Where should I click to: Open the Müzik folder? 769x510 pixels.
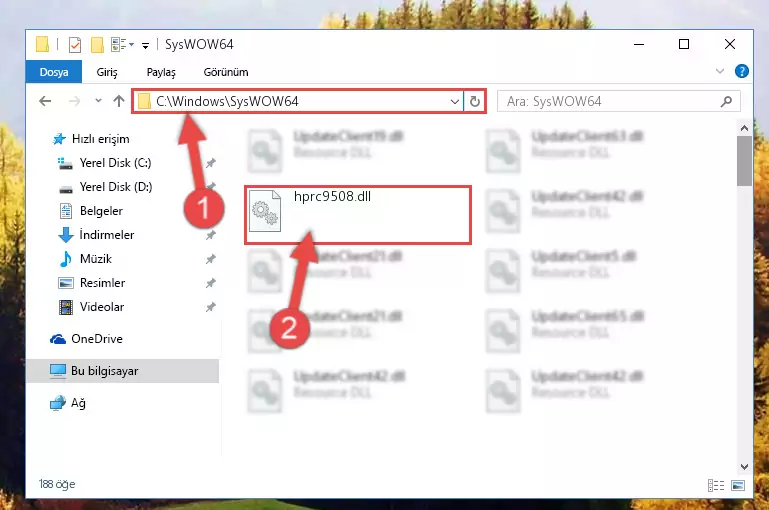click(96, 259)
